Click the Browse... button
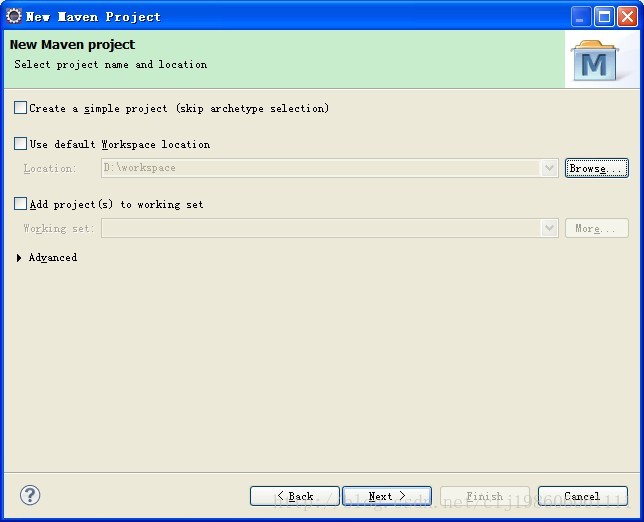The width and height of the screenshot is (644, 522). [597, 168]
